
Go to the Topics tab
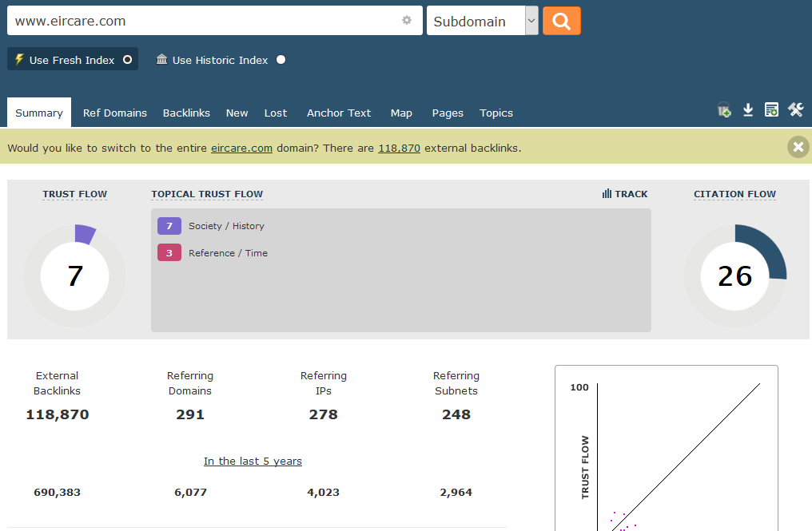click(496, 113)
